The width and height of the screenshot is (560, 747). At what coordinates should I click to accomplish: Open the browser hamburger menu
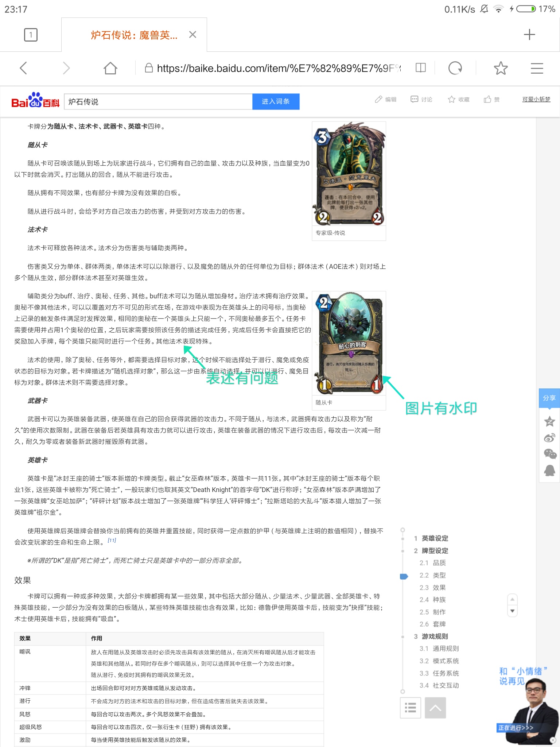point(537,68)
